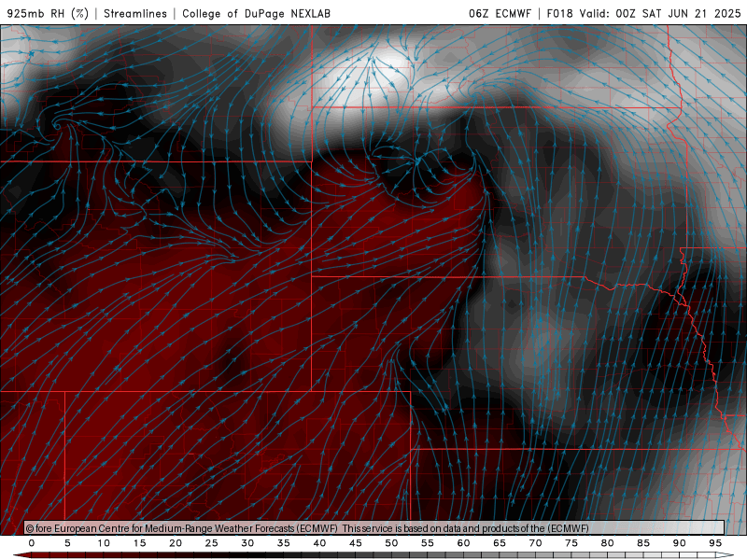Viewport: 747px width, 560px height.
Task: Click the "Streamlines" label in the header
Action: click(x=135, y=13)
